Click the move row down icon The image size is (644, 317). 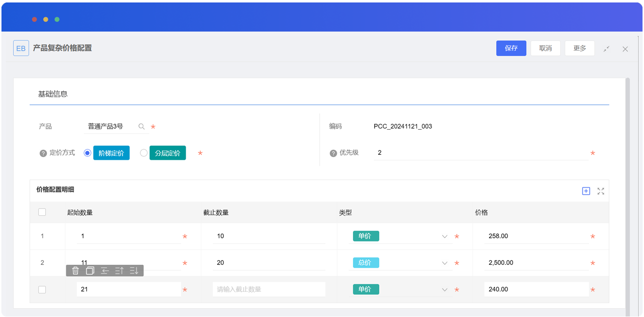[134, 270]
